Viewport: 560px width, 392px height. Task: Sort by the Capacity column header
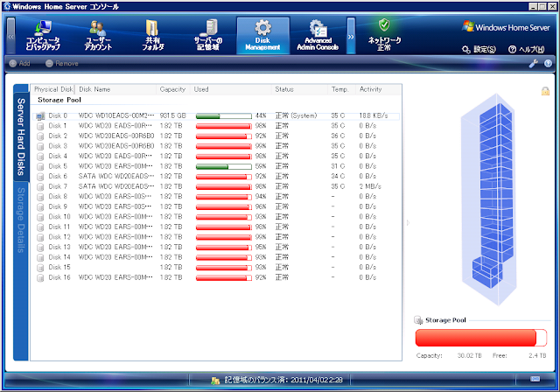pos(173,89)
